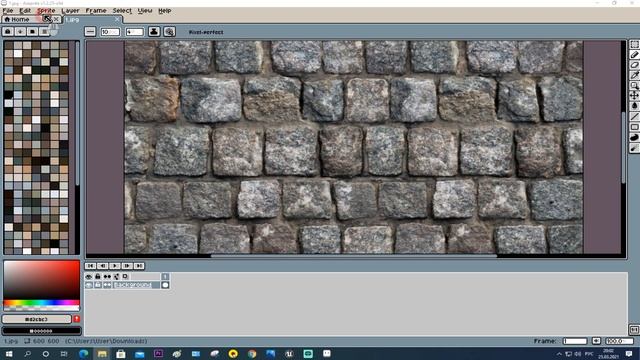Select the Zoom tool
Viewport: 640px width, 360px height.
click(x=634, y=85)
